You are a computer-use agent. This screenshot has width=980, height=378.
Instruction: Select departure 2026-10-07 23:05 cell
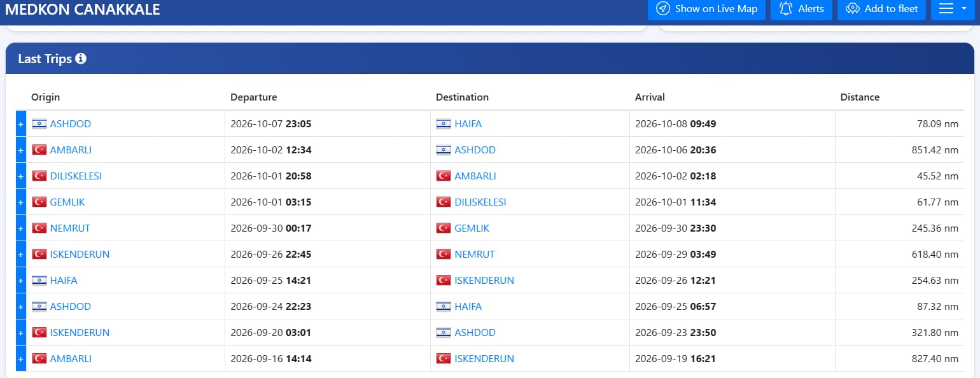click(328, 124)
